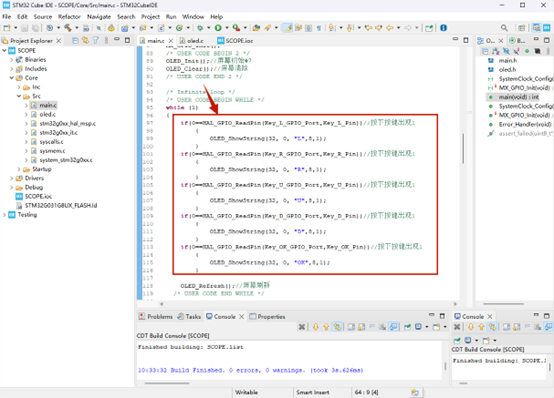Click the Outline horizontal scrollbar
Image resolution: width=554 pixels, height=398 pixels.
tap(503, 304)
